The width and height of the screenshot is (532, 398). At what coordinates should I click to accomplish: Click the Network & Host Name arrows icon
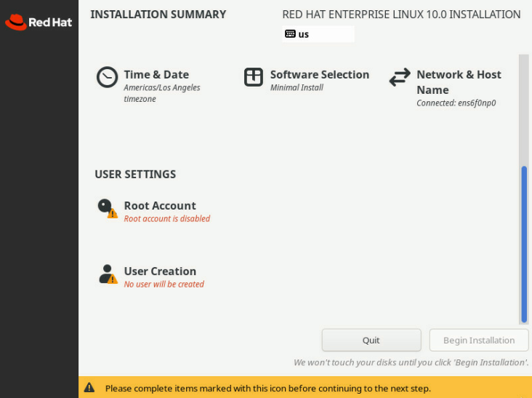(400, 77)
